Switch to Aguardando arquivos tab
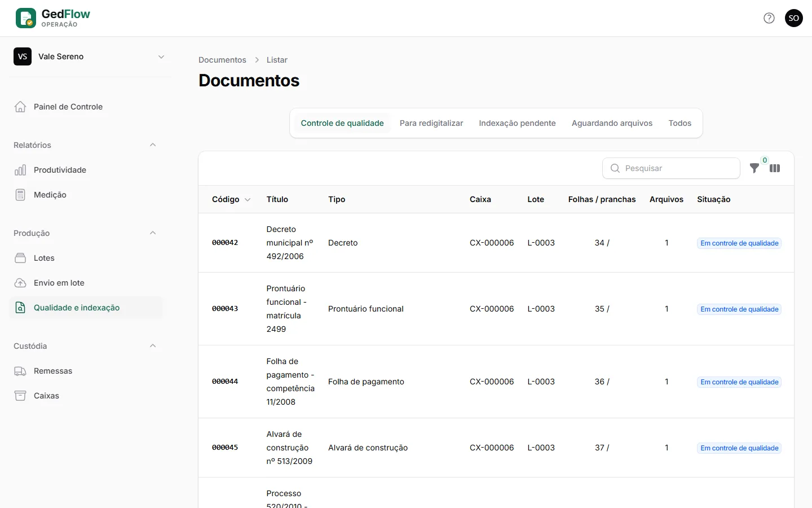The width and height of the screenshot is (812, 508). click(612, 123)
